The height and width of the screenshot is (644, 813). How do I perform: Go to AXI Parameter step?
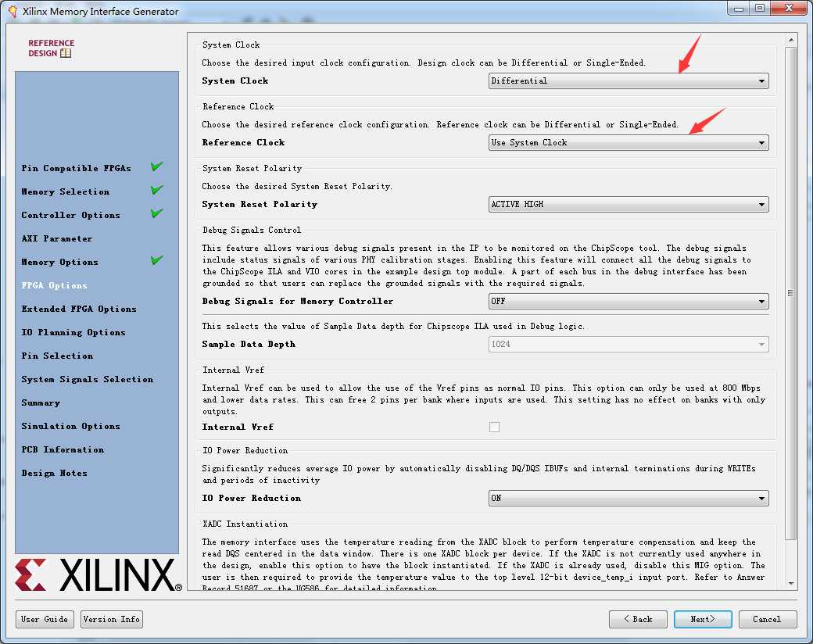(x=57, y=238)
